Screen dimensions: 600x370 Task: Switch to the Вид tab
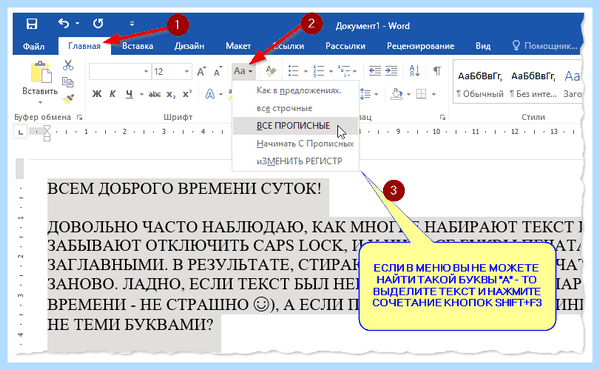coord(483,46)
